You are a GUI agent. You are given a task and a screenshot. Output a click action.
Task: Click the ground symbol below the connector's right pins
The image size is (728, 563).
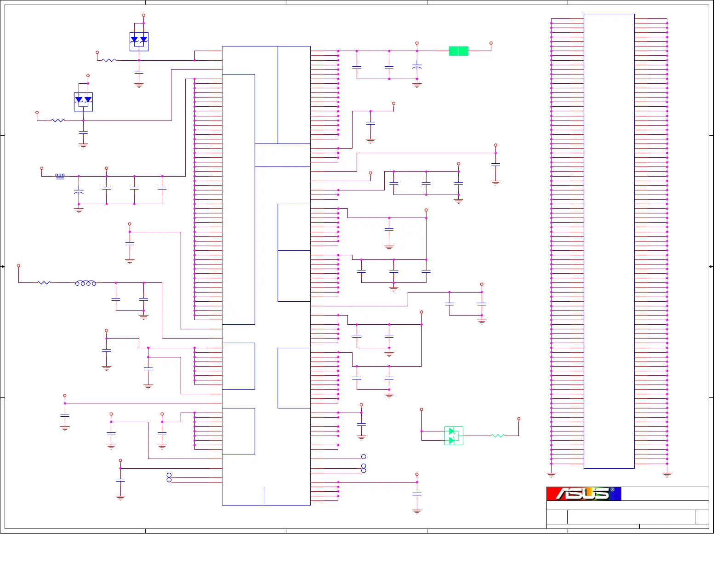pos(667,474)
